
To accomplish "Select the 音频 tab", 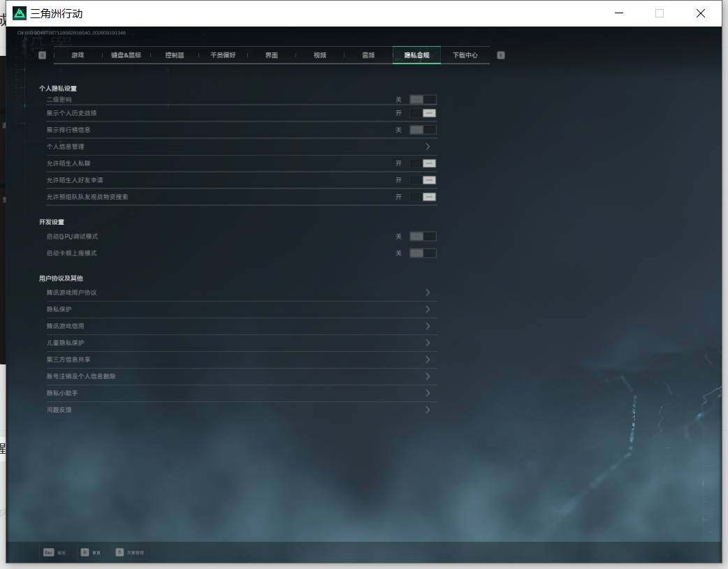I will 368,55.
